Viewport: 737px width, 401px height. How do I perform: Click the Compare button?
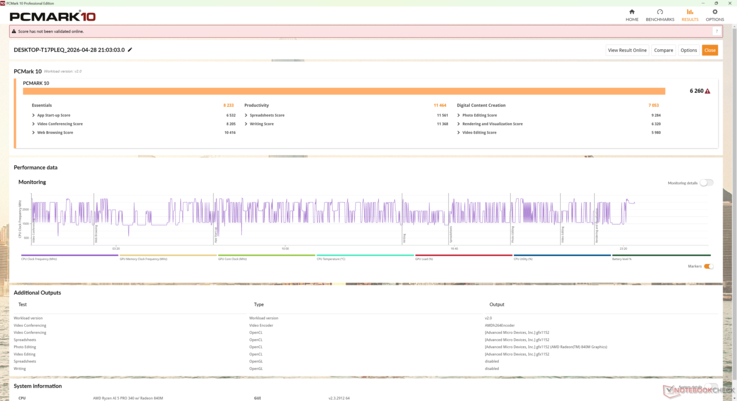[x=663, y=50]
